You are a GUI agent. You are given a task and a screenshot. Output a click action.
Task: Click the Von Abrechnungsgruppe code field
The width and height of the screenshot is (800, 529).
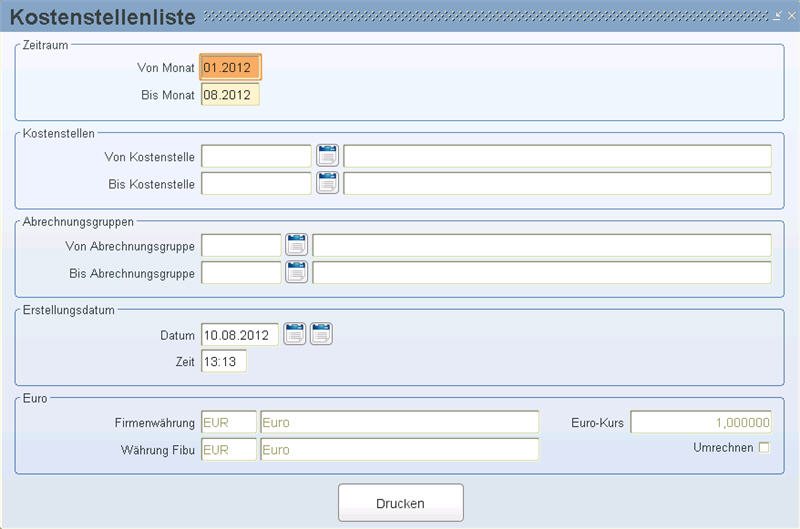point(241,245)
